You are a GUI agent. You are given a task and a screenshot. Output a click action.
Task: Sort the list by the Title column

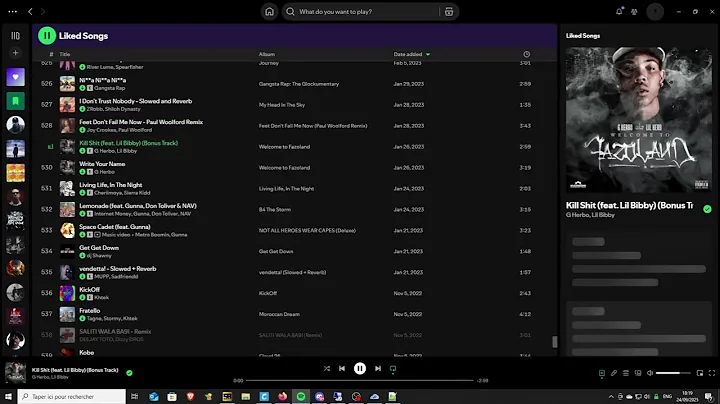[x=65, y=54]
